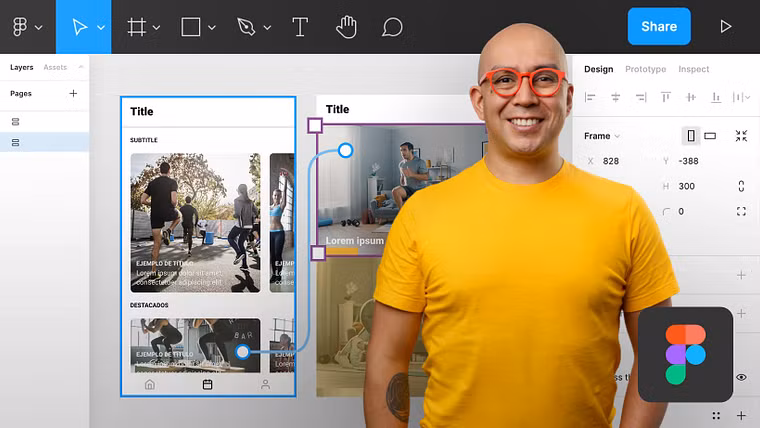Image resolution: width=760 pixels, height=428 pixels.
Task: Click the Present play icon
Action: tap(726, 26)
